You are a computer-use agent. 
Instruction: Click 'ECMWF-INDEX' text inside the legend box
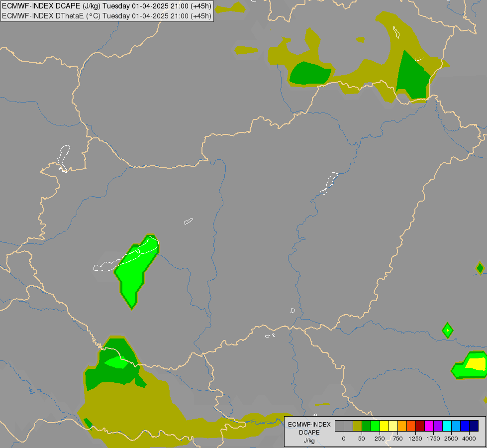pyautogui.click(x=309, y=425)
